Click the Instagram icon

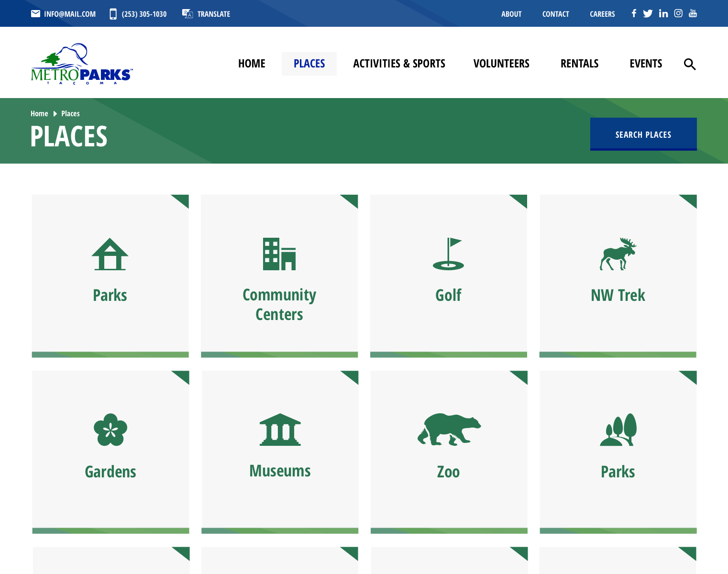[x=678, y=13]
